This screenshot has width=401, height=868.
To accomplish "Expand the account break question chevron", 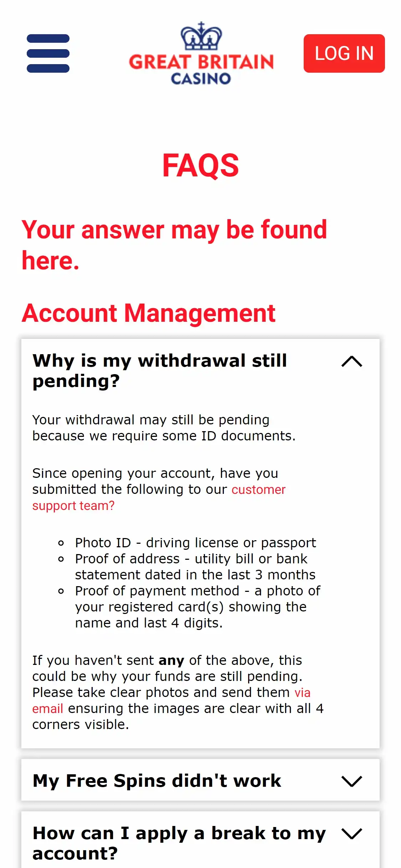I will click(x=351, y=834).
